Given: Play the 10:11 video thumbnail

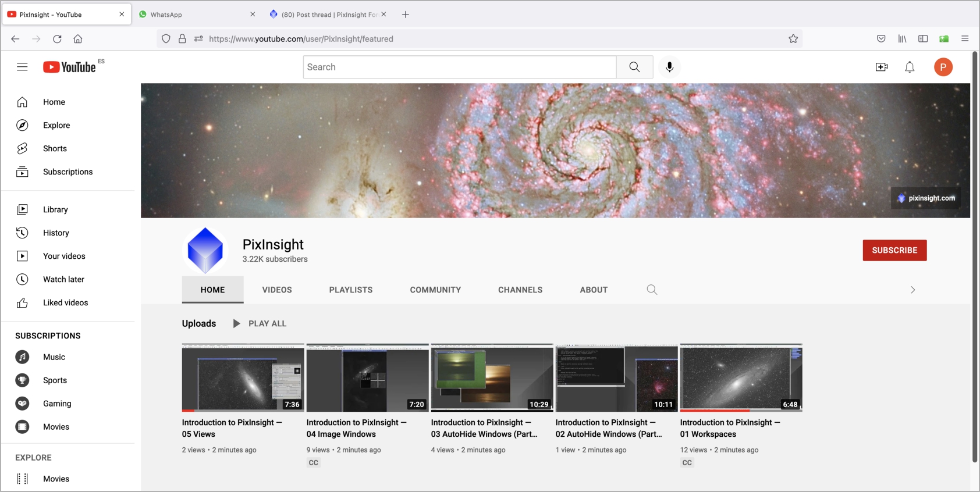Looking at the screenshot, I should click(616, 377).
